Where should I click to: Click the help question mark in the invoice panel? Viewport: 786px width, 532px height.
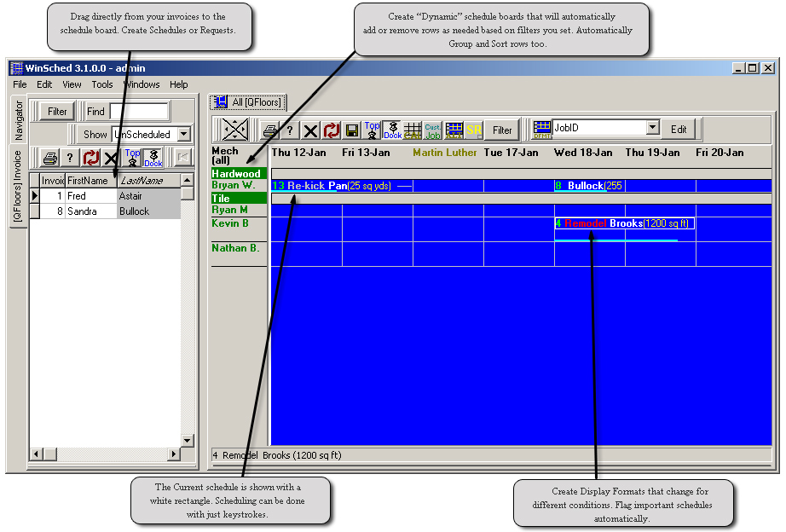(x=70, y=158)
